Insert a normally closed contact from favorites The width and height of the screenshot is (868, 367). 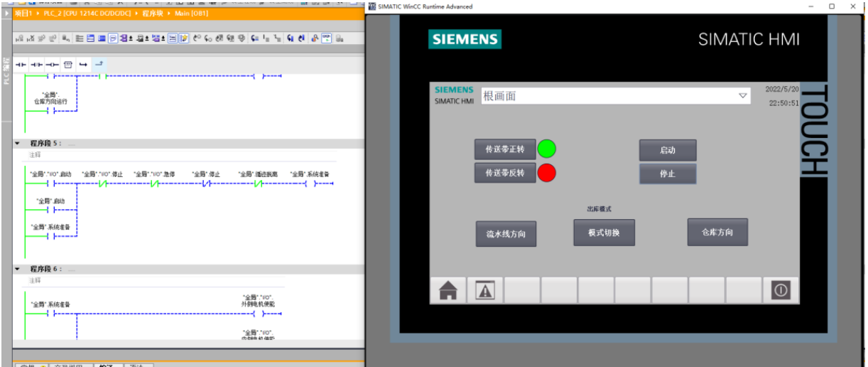coord(36,64)
